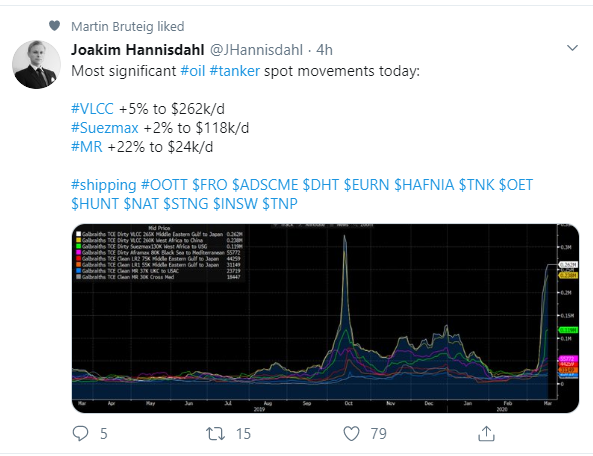Click the reply speech bubble icon
The width and height of the screenshot is (593, 456).
point(80,433)
